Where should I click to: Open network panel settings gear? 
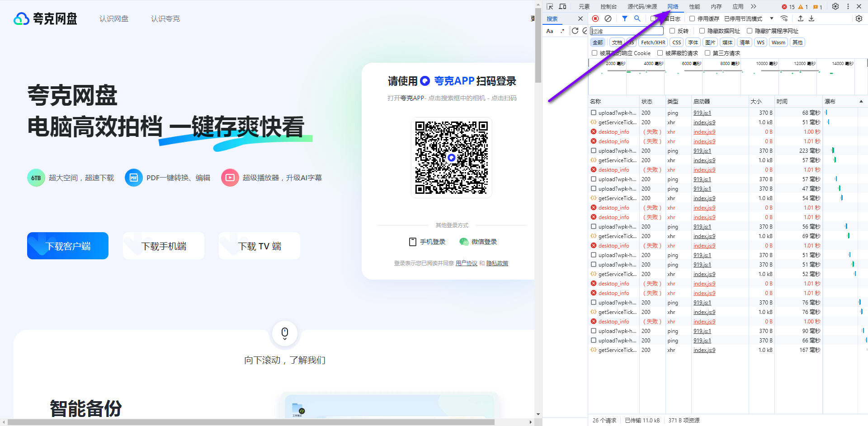point(859,19)
